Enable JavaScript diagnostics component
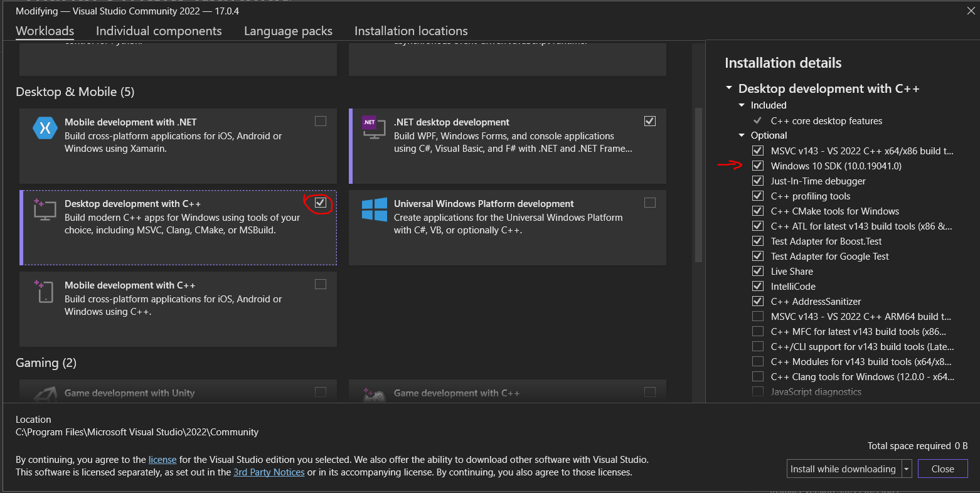The image size is (980, 493). (758, 391)
